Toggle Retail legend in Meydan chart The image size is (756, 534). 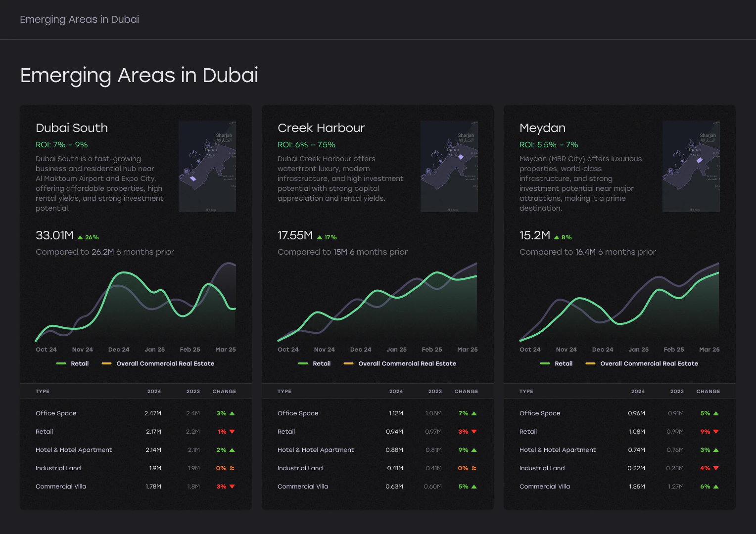pos(557,363)
